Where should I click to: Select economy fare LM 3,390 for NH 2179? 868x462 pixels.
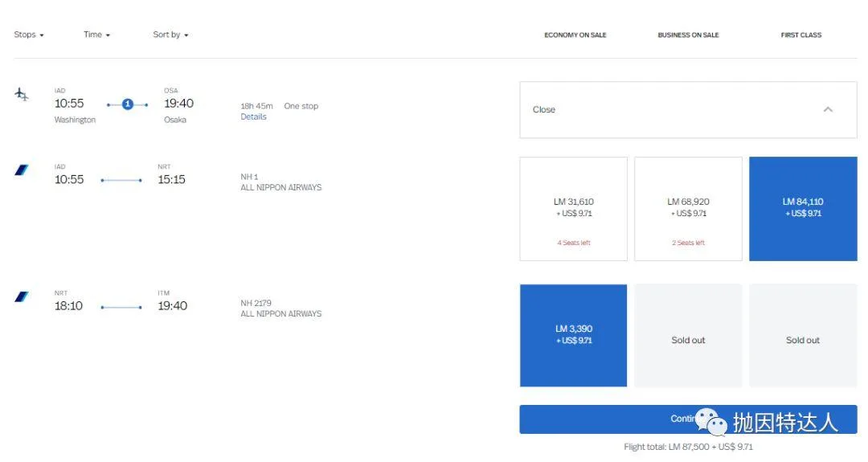coord(573,335)
